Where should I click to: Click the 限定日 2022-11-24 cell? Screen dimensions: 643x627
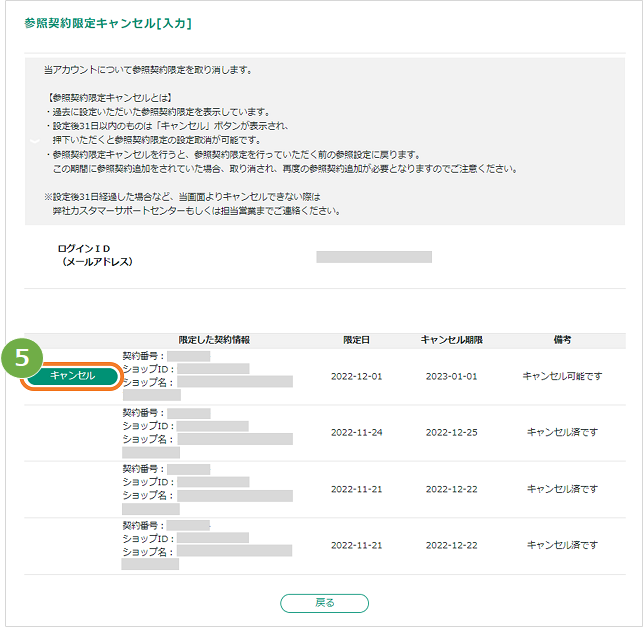coord(356,433)
